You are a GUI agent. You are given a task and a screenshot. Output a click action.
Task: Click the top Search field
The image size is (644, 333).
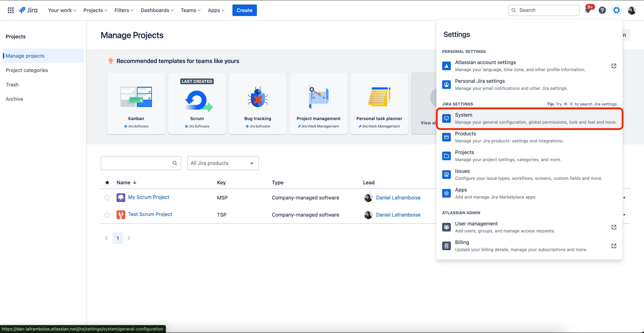pos(544,10)
